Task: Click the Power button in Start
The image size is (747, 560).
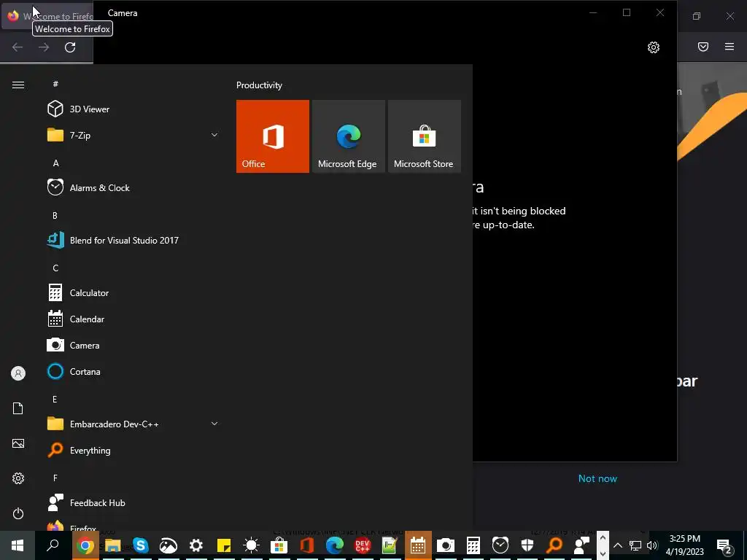Action: (18, 513)
